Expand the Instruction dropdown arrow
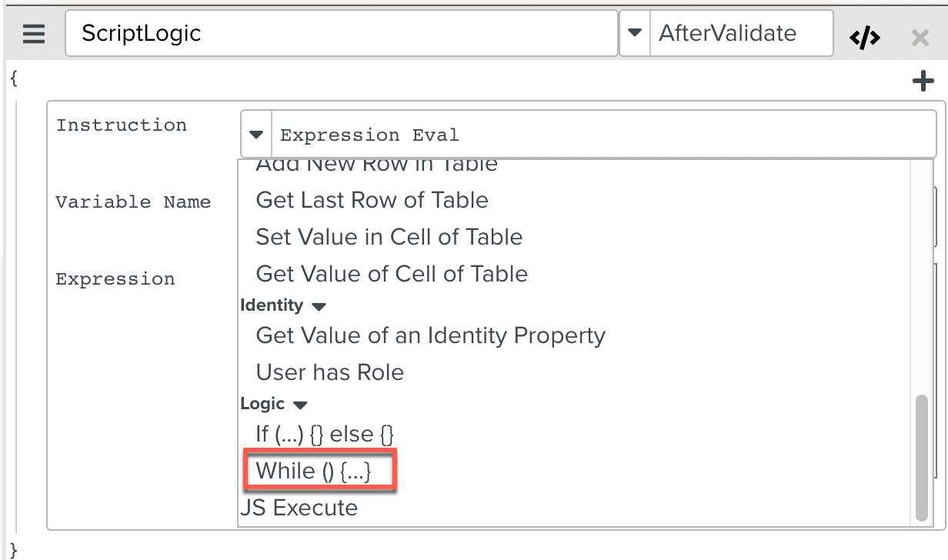 click(x=256, y=135)
